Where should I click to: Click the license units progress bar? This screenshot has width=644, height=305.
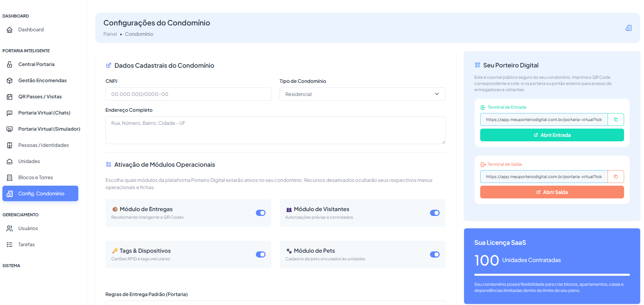[x=552, y=275]
